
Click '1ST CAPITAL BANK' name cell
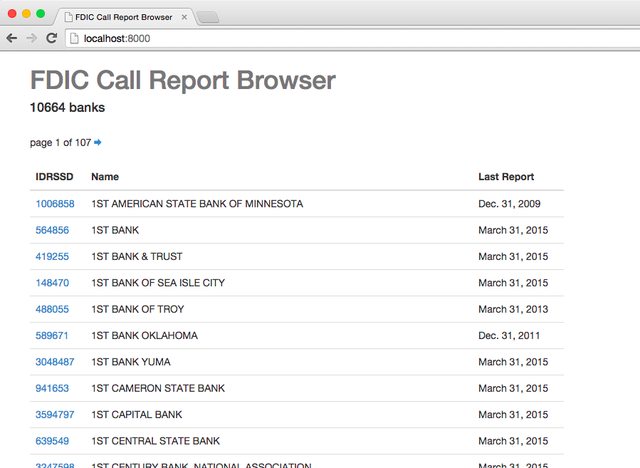pos(137,415)
